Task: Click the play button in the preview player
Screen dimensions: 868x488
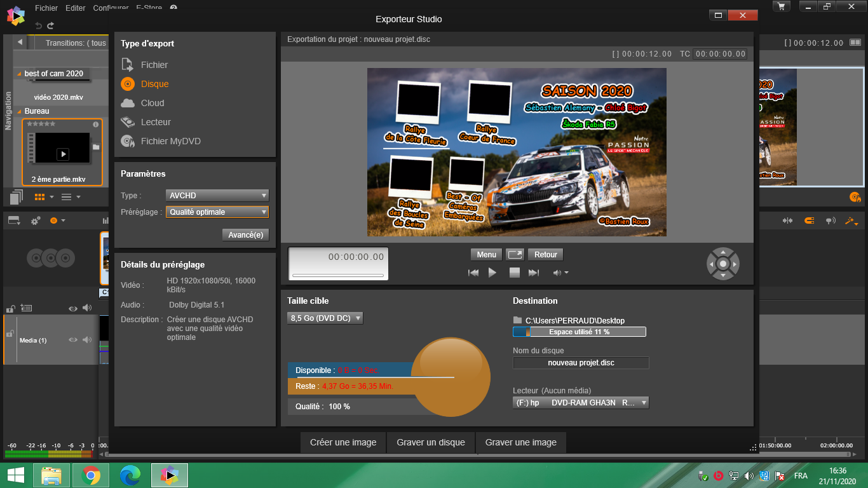Action: pos(492,273)
